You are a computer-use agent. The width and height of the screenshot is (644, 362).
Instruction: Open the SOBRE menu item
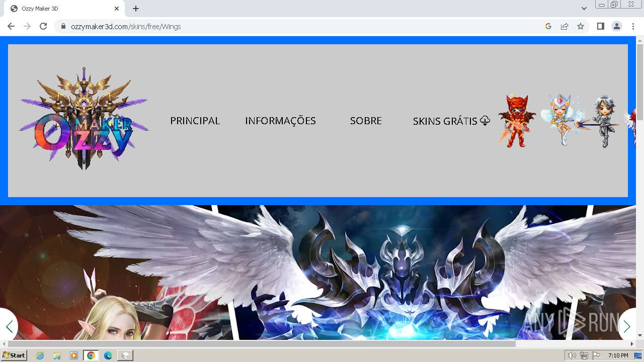[x=366, y=121]
